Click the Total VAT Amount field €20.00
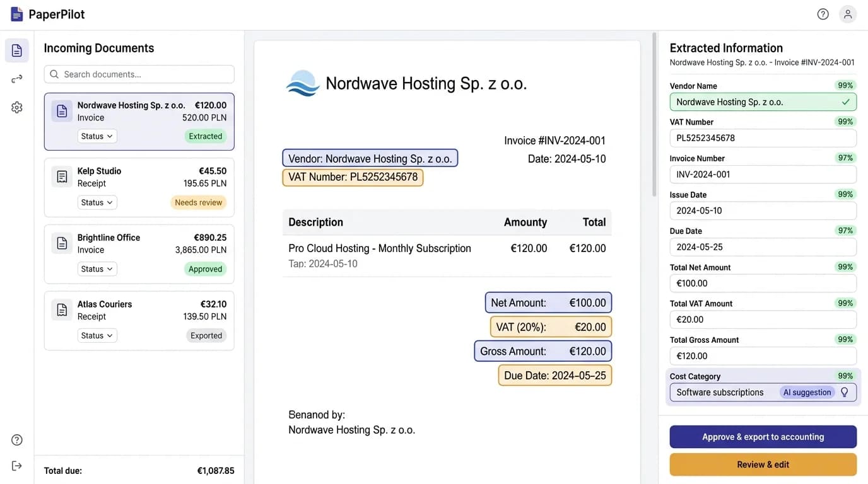This screenshot has height=484, width=868. [763, 320]
